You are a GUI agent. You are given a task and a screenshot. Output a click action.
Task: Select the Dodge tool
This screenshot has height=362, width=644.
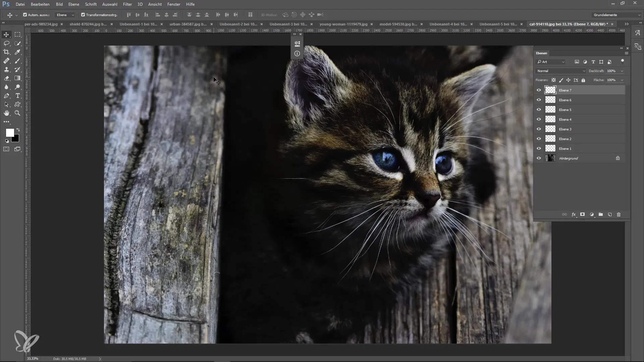click(17, 87)
